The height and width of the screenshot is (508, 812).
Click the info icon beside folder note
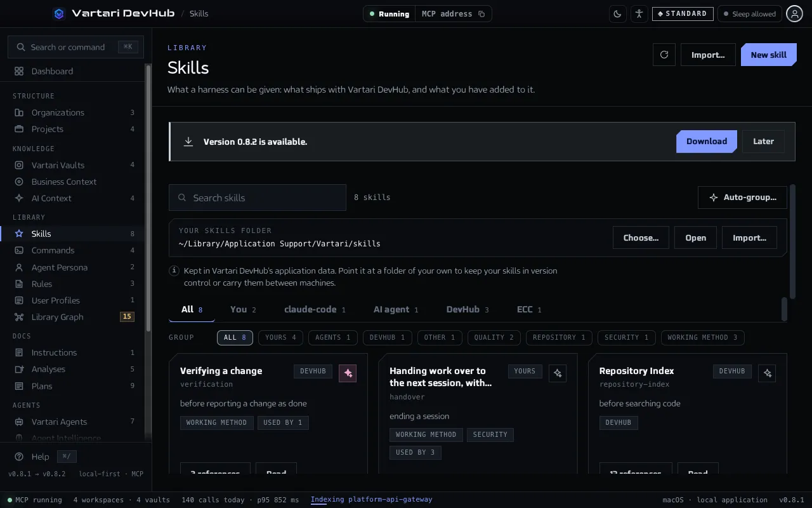[x=174, y=271]
